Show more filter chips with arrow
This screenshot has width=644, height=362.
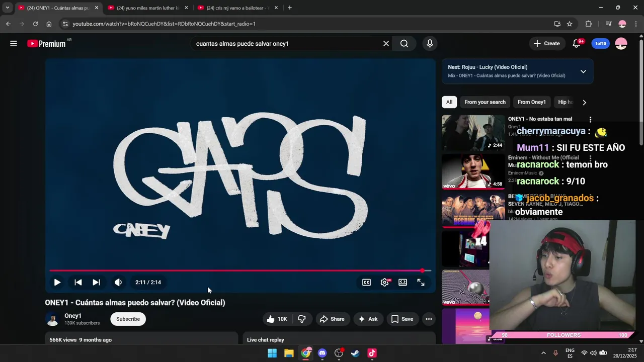coord(584,102)
